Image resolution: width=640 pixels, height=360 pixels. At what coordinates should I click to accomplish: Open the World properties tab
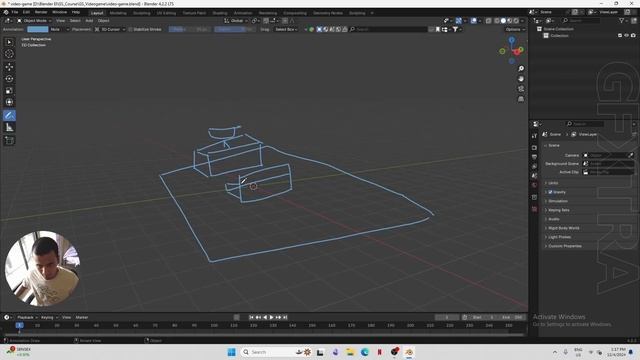click(534, 185)
